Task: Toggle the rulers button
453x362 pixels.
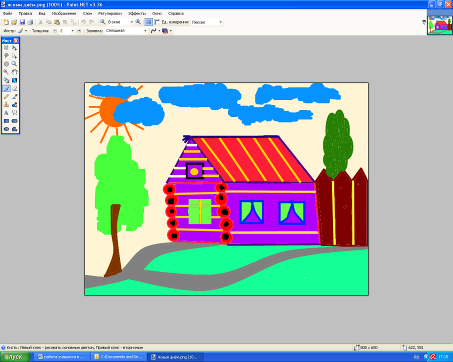Action: click(157, 22)
